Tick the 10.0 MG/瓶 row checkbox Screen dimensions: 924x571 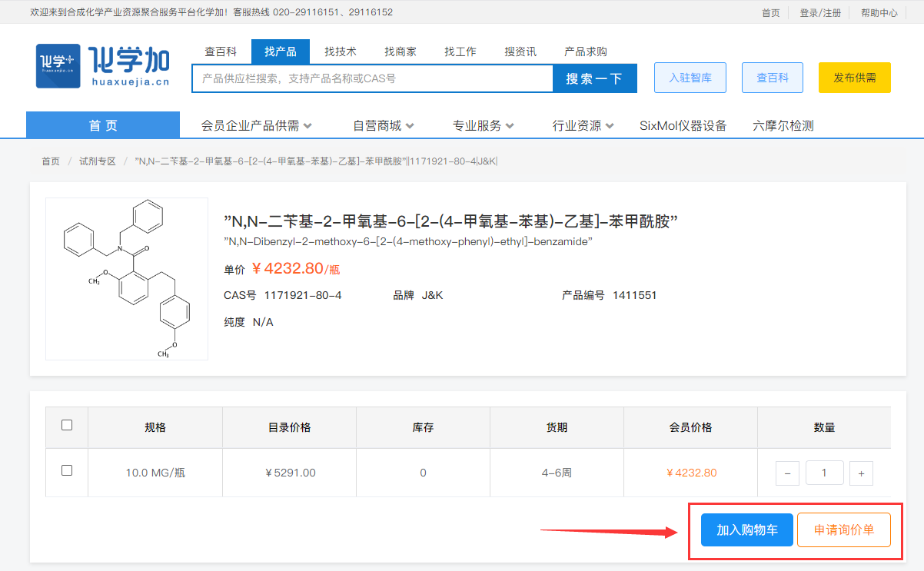tap(67, 470)
